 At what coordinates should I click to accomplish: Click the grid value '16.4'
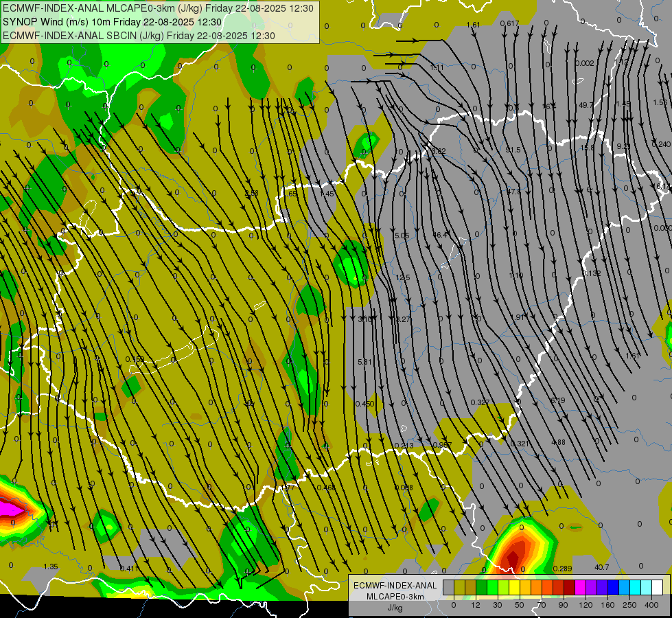(x=549, y=106)
